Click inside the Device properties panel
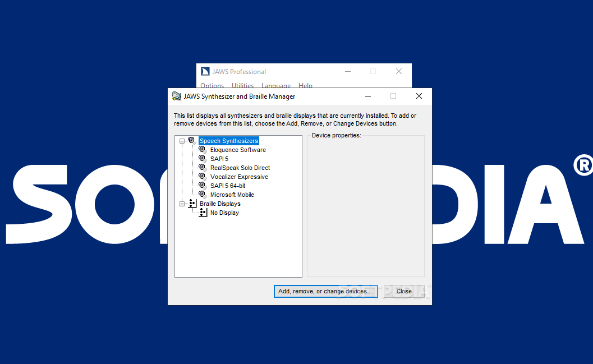Screen dimensions: 593x364 click(x=366, y=207)
